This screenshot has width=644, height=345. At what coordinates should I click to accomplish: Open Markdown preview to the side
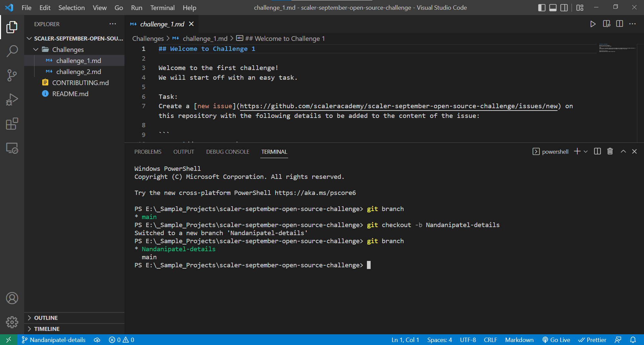point(606,24)
